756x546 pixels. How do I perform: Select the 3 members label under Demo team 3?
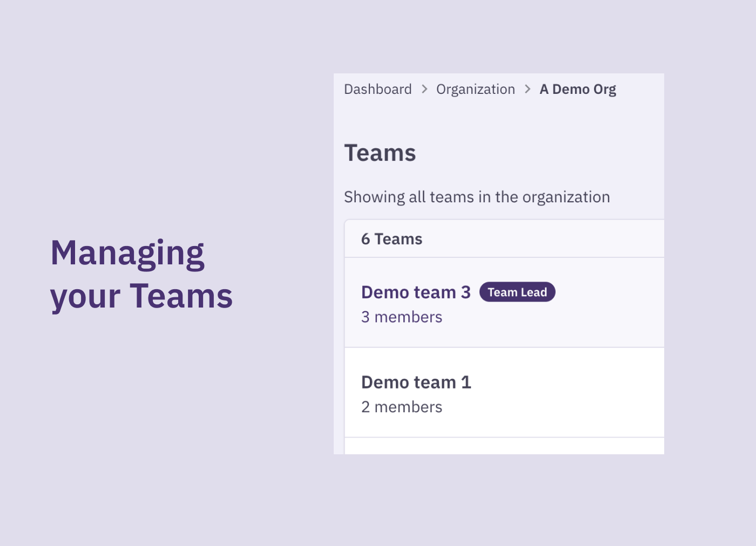(402, 317)
